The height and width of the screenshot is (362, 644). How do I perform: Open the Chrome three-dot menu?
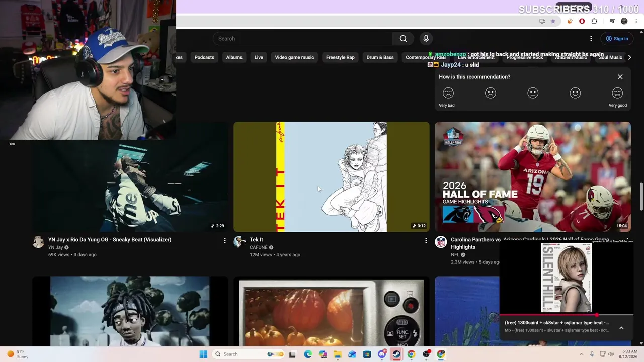coord(636,21)
